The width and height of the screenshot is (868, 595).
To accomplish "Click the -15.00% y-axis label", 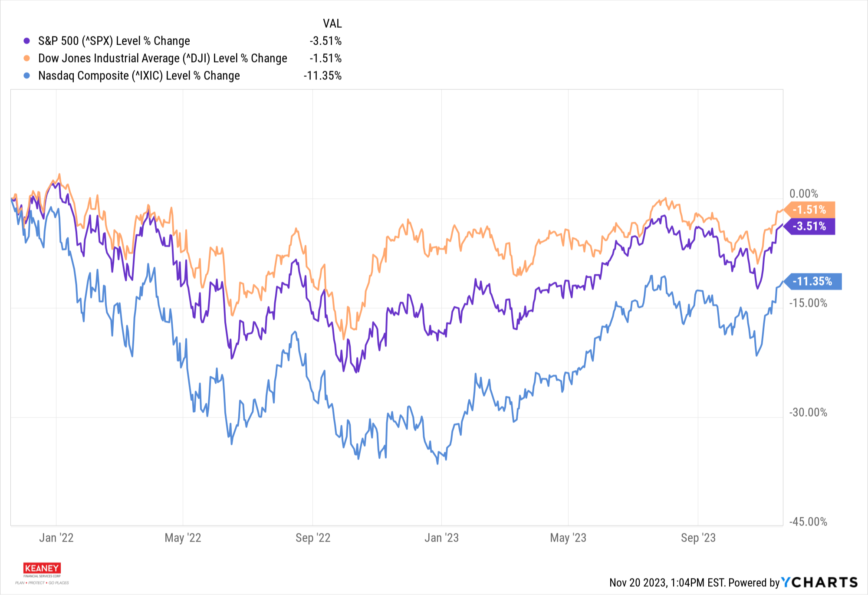I will coord(808,303).
